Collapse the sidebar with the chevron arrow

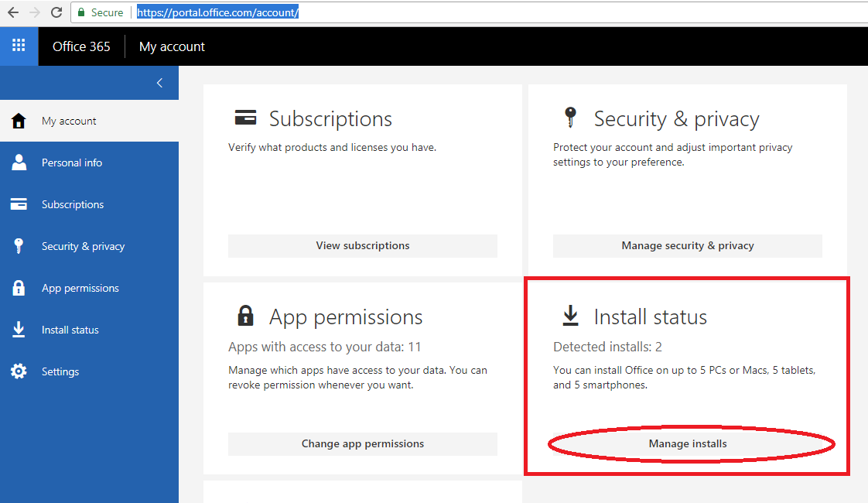159,83
